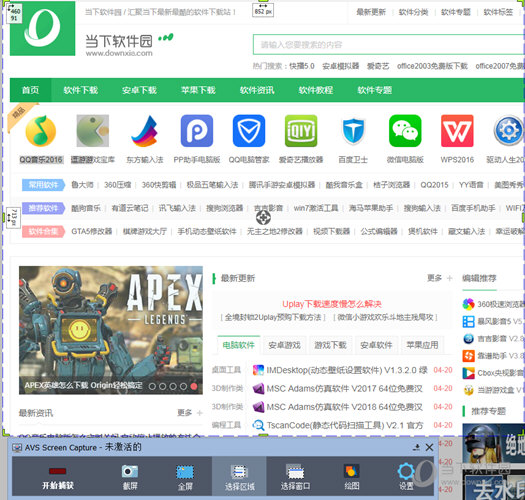Open the 百度卫士 shield icon
This screenshot has height=500, width=525.
(353, 131)
